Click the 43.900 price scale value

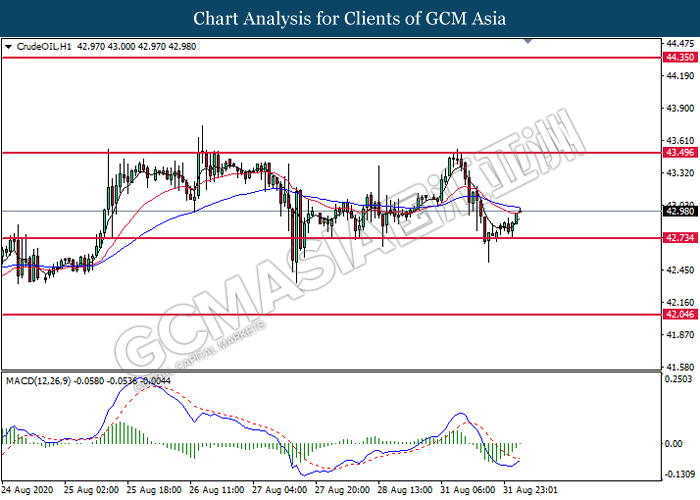[x=680, y=108]
